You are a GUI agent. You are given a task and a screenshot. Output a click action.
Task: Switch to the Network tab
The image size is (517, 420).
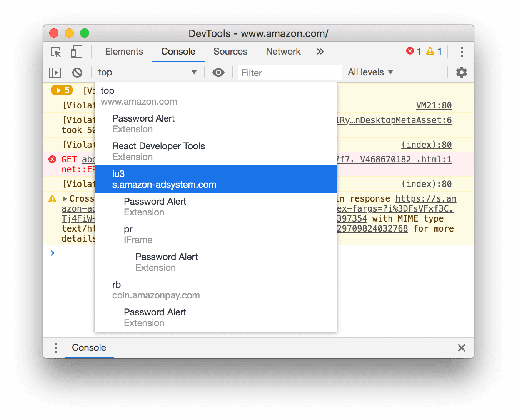283,52
